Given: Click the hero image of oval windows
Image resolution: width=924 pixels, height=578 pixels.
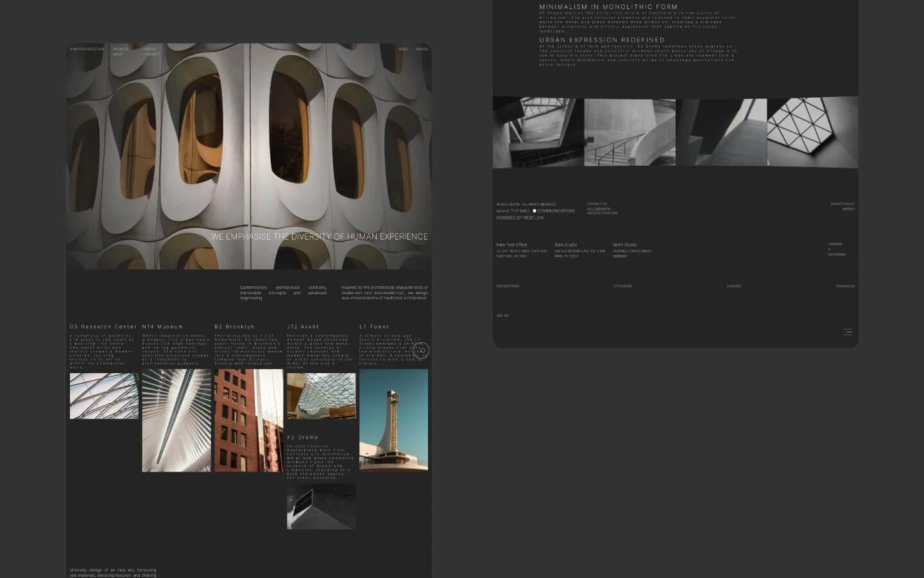Looking at the screenshot, I should coord(249,156).
